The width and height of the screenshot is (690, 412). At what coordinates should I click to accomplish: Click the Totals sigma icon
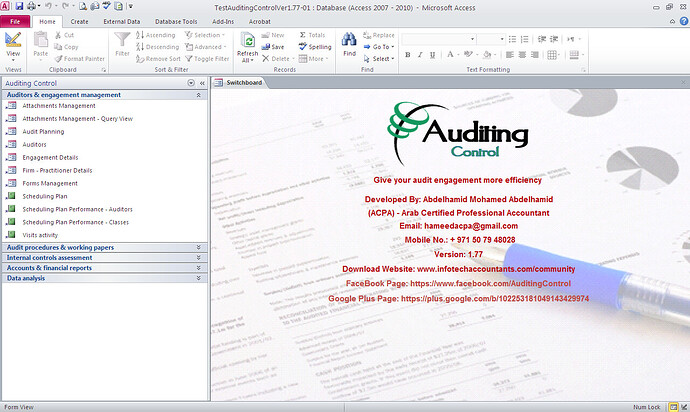tap(312, 35)
